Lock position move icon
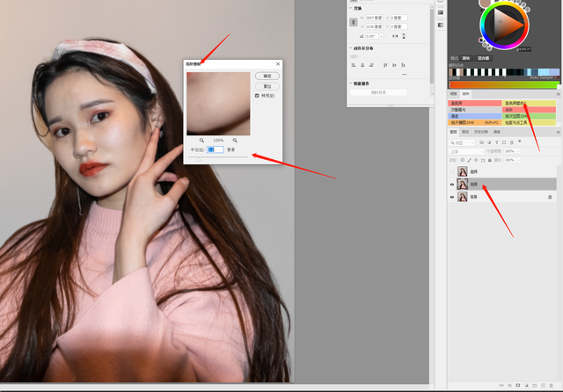The width and height of the screenshot is (563, 392). [476, 160]
